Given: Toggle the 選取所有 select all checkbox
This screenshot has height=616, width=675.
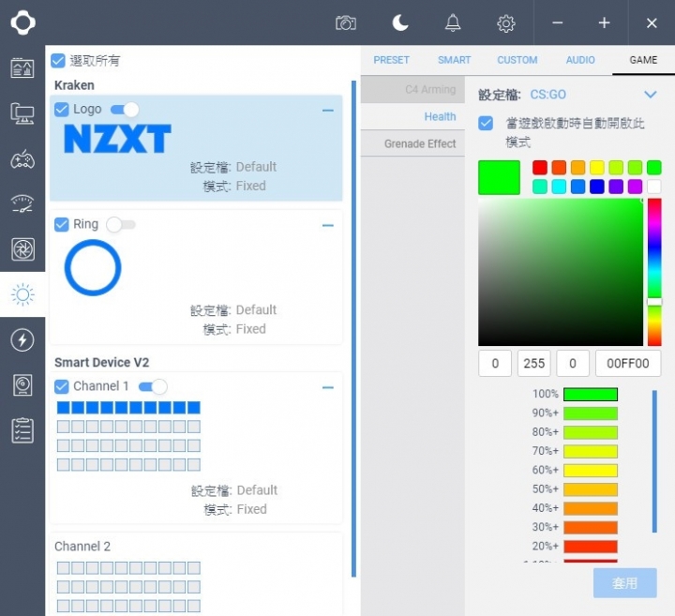Looking at the screenshot, I should click(x=58, y=61).
